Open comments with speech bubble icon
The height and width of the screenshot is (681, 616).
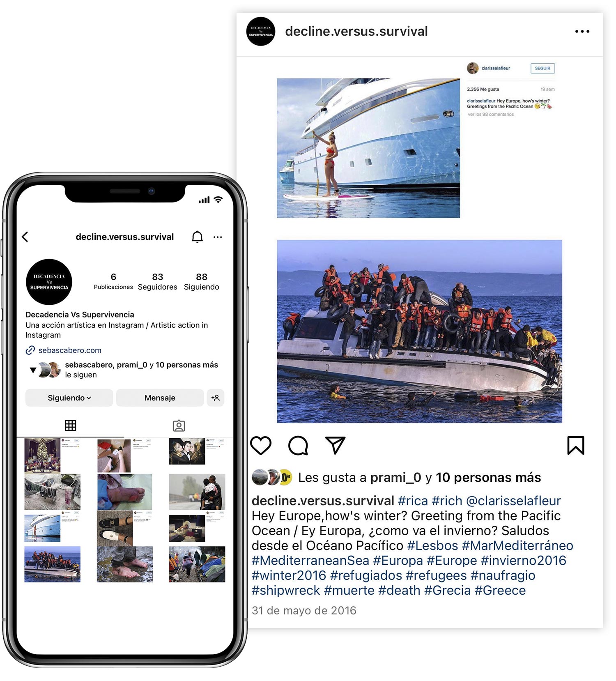(x=298, y=445)
